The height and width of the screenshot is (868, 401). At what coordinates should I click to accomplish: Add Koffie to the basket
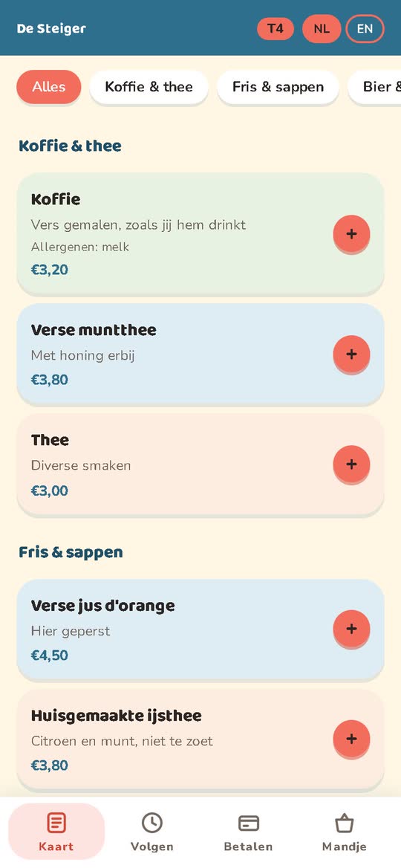351,233
